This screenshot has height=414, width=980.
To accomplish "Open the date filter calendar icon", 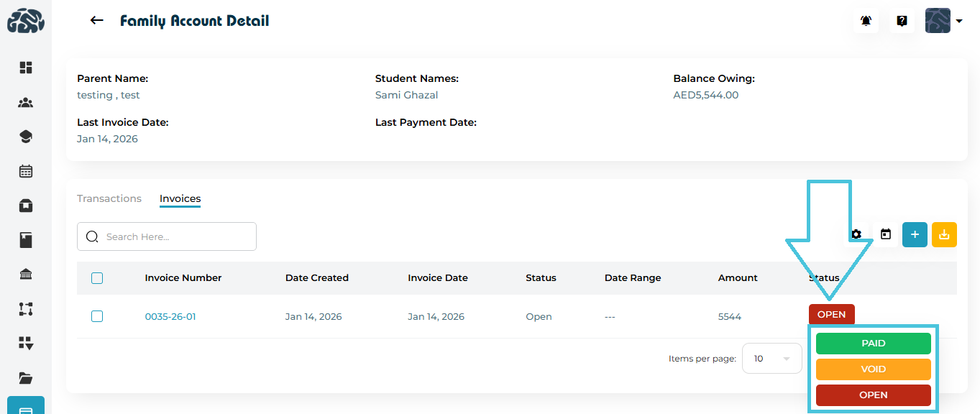I will 886,234.
